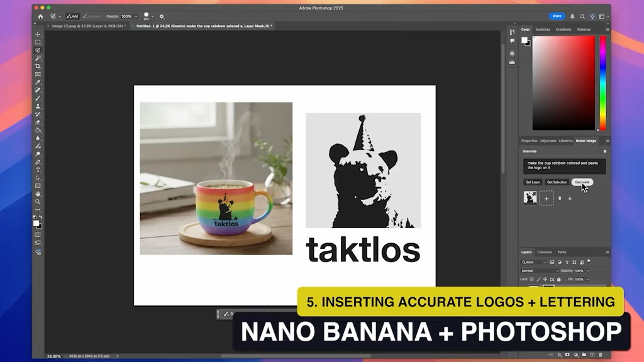The width and height of the screenshot is (644, 362).
Task: Enable Add to selection mode
Action: pyautogui.click(x=72, y=16)
